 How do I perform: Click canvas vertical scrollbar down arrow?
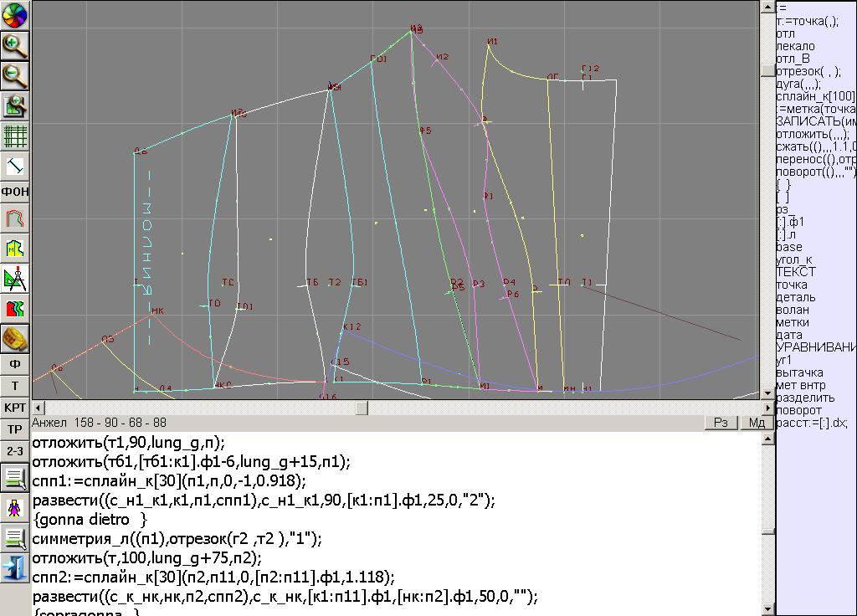pyautogui.click(x=767, y=393)
